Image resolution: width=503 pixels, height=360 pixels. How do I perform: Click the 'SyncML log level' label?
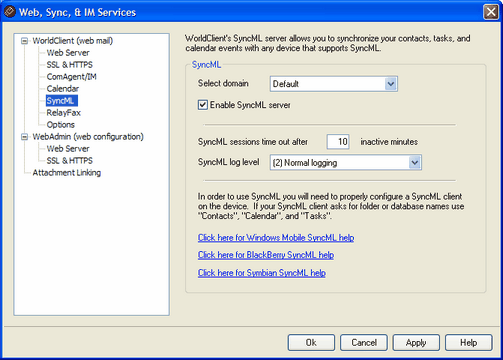coord(228,162)
